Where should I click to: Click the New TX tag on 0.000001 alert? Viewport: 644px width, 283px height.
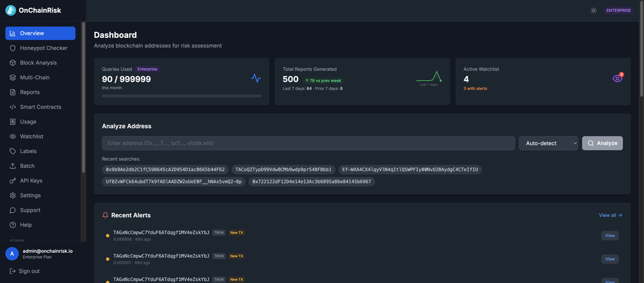coord(236,256)
